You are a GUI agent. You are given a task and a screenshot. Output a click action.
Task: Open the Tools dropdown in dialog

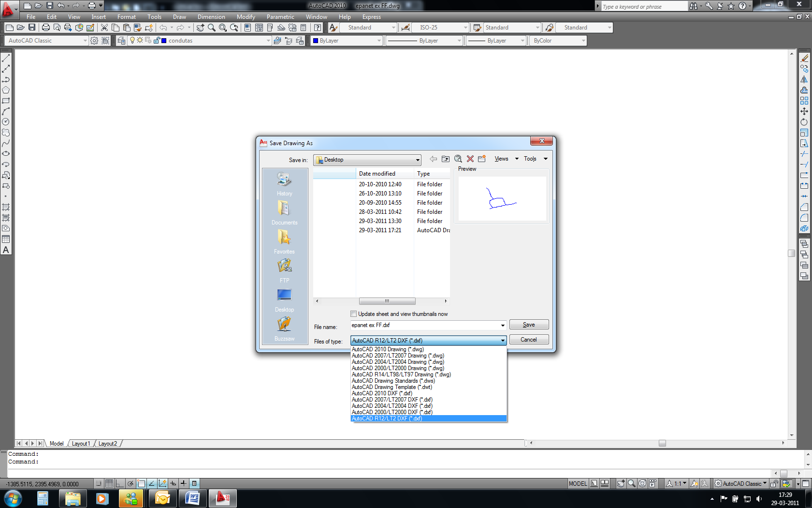536,159
